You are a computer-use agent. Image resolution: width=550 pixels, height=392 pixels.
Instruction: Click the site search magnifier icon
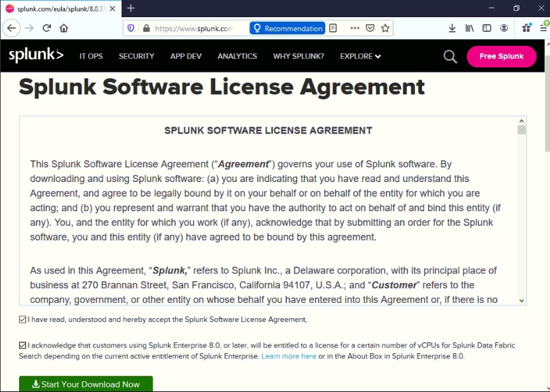click(x=450, y=57)
